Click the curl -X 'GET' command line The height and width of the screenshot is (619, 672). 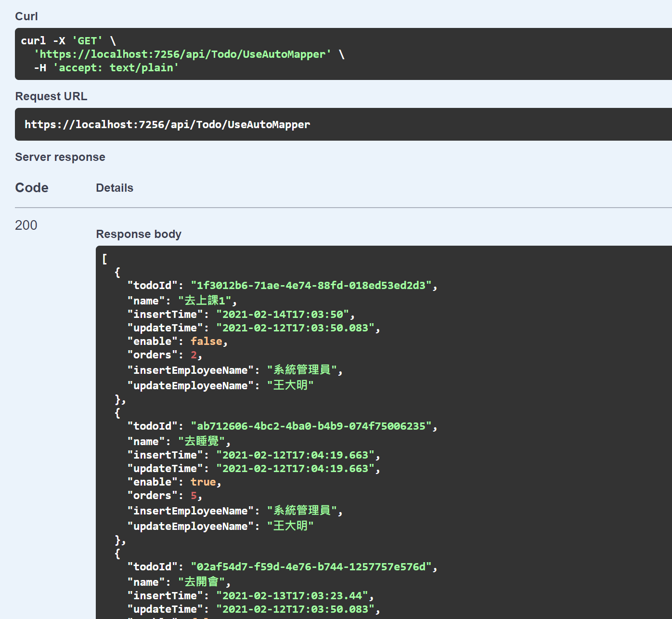(68, 41)
